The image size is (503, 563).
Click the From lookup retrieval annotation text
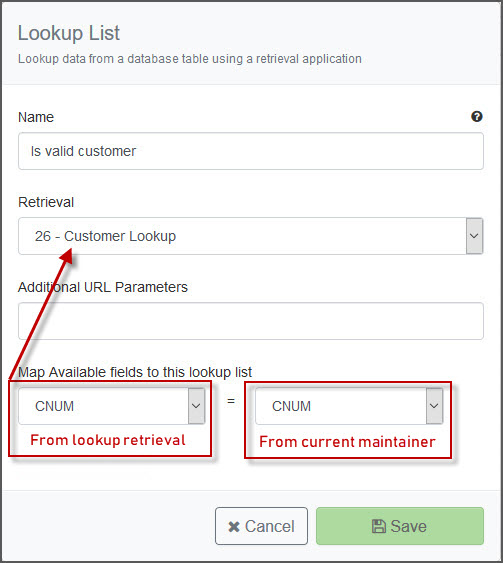(108, 440)
